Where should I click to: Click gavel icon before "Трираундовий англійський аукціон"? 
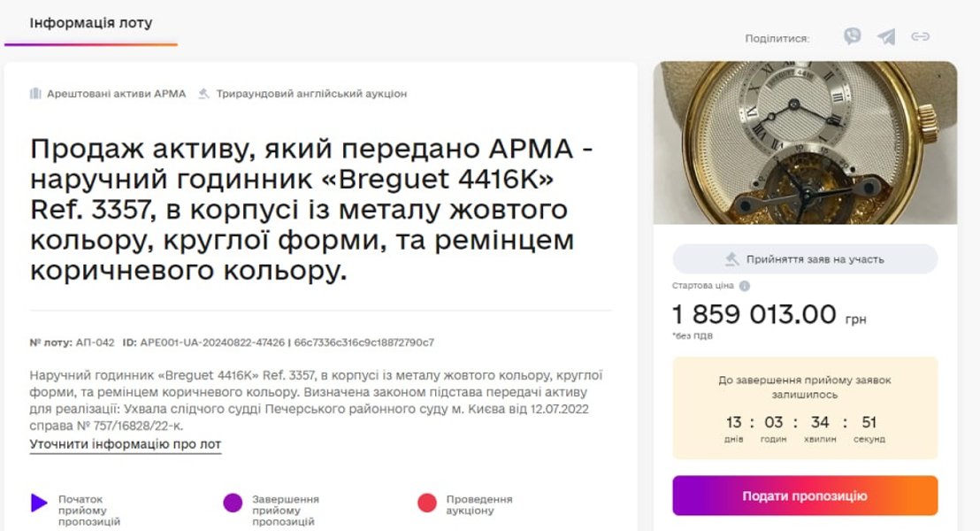click(204, 93)
